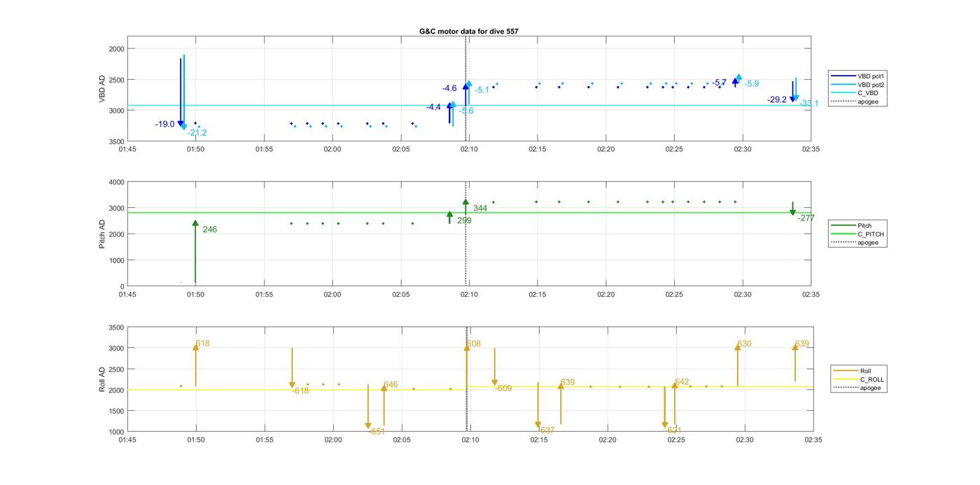Click the '246' pitch annotation

click(x=209, y=229)
